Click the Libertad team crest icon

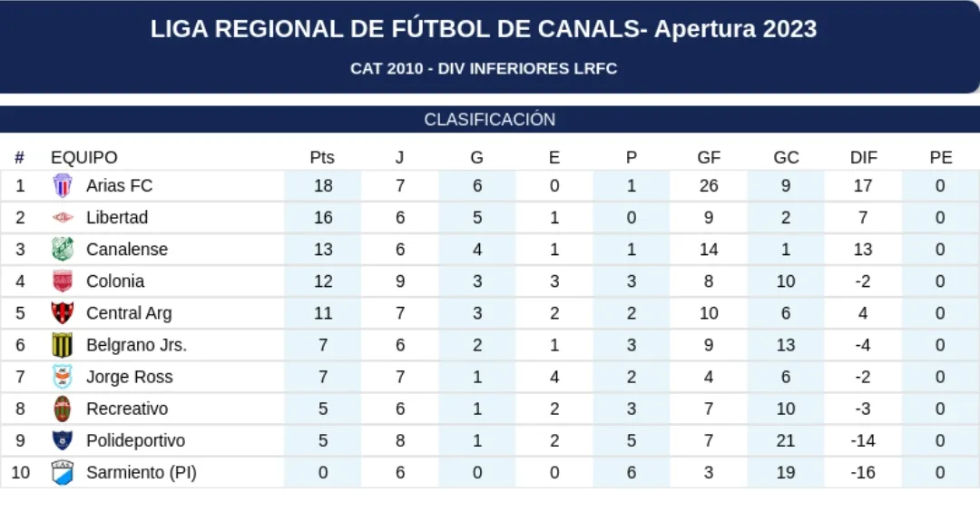[62, 217]
